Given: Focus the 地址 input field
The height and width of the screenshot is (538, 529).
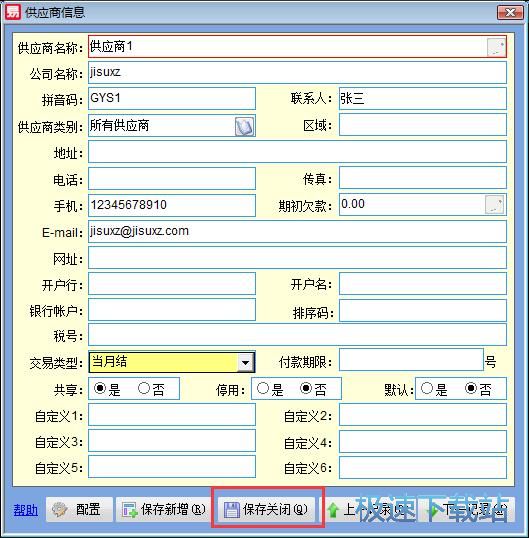Looking at the screenshot, I should click(x=297, y=151).
